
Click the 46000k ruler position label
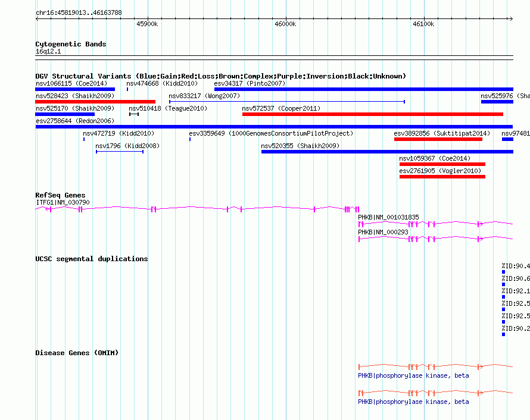[285, 24]
